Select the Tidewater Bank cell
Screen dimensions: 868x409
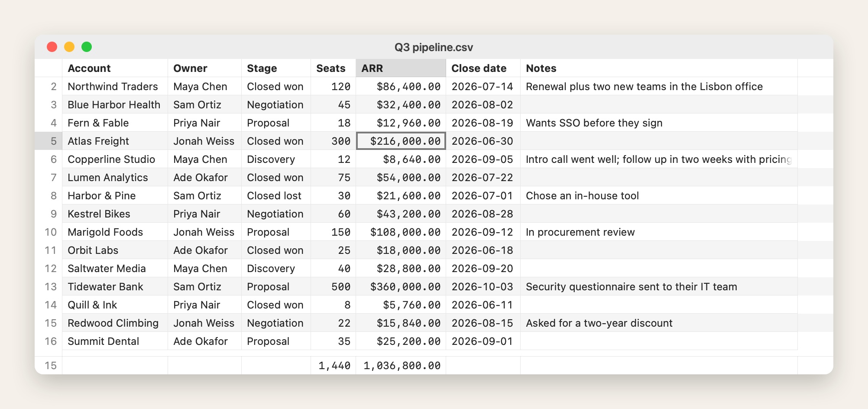coord(115,286)
